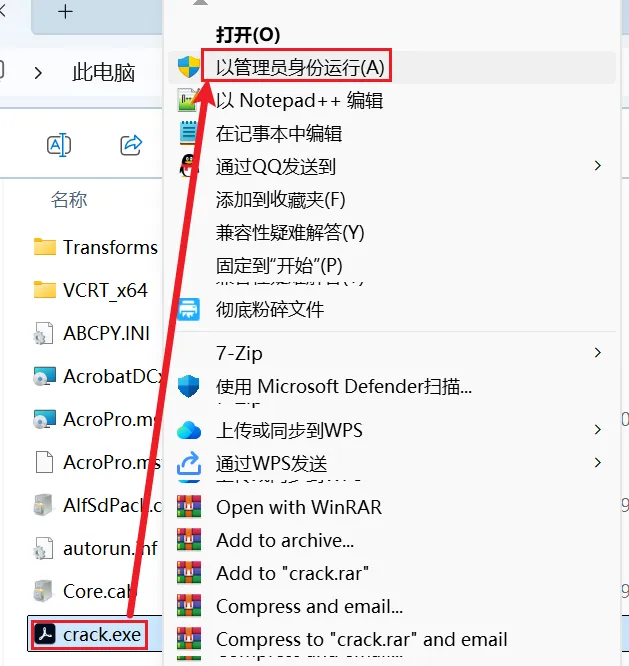Sort by the 名称 column header
Viewport: 629px width, 666px height.
(x=69, y=199)
